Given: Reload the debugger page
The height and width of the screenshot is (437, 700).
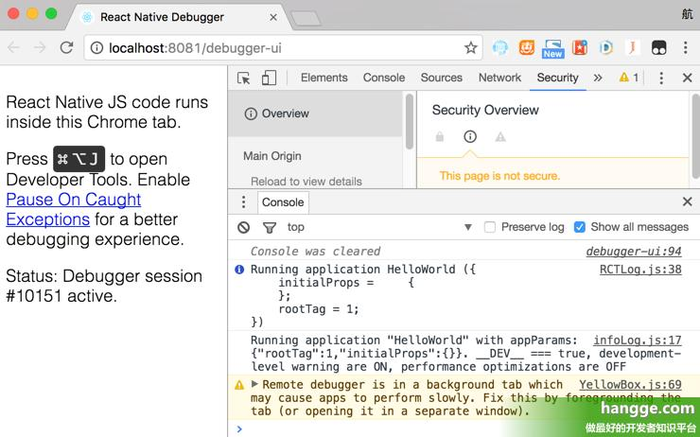Looking at the screenshot, I should (67, 47).
